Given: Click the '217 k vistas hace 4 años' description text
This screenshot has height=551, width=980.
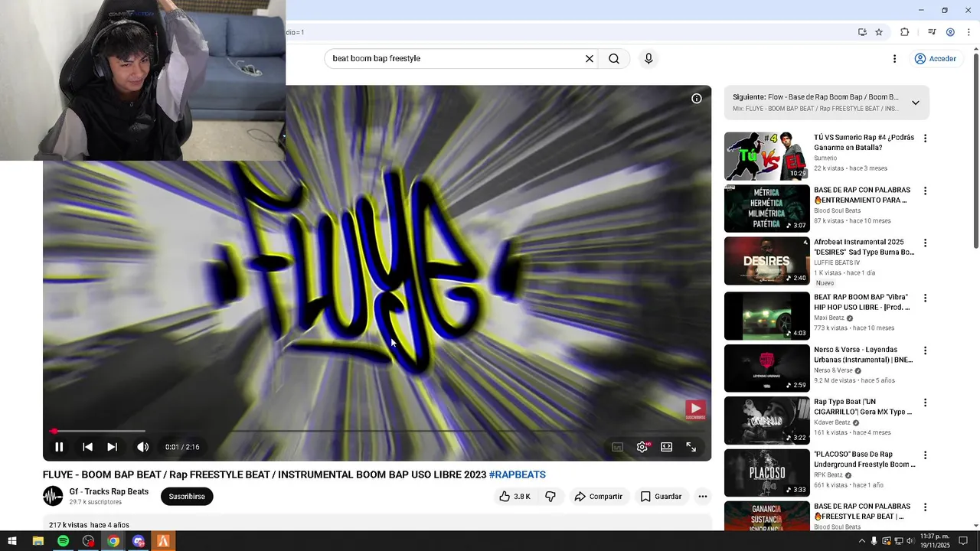Looking at the screenshot, I should pyautogui.click(x=89, y=525).
